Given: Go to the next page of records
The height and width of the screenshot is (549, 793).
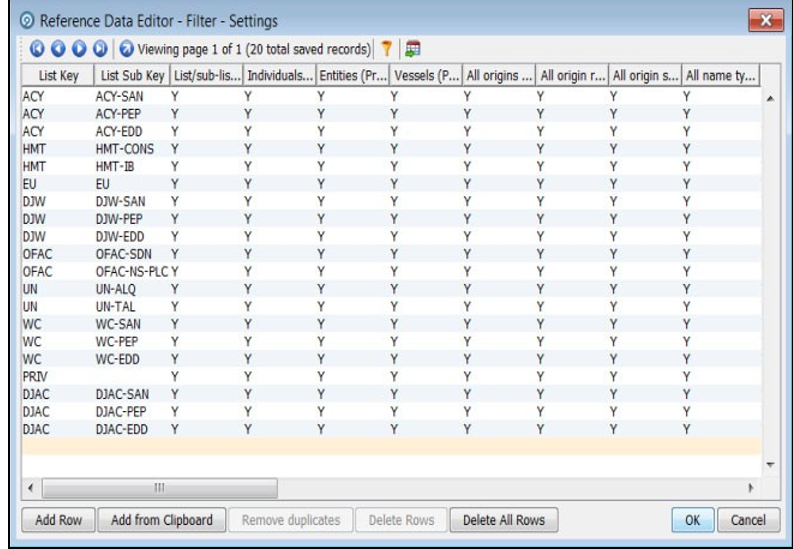Looking at the screenshot, I should point(79,49).
